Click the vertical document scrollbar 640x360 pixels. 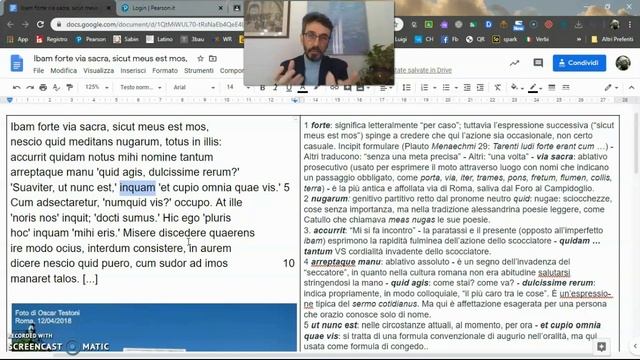[x=636, y=143]
